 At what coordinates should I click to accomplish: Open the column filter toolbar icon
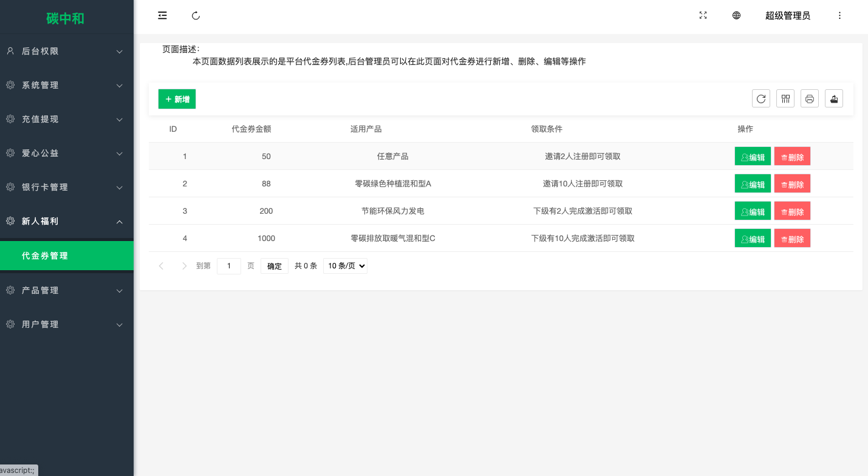coord(785,98)
